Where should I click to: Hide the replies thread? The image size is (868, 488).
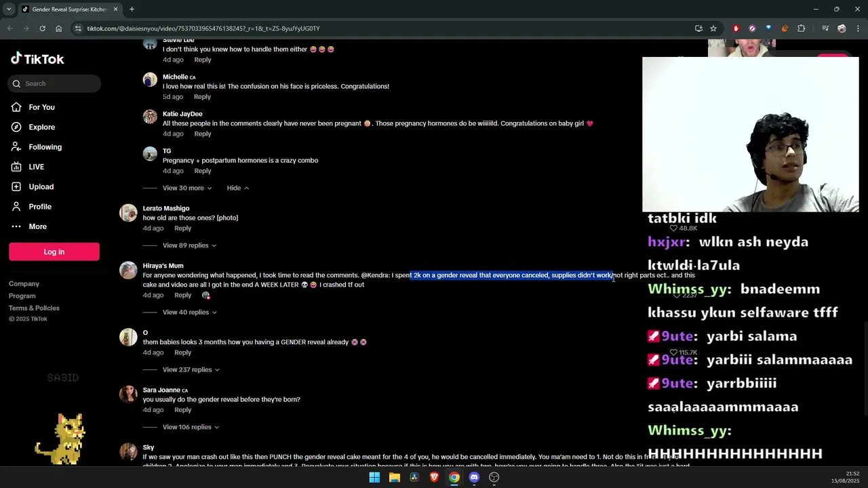[237, 188]
